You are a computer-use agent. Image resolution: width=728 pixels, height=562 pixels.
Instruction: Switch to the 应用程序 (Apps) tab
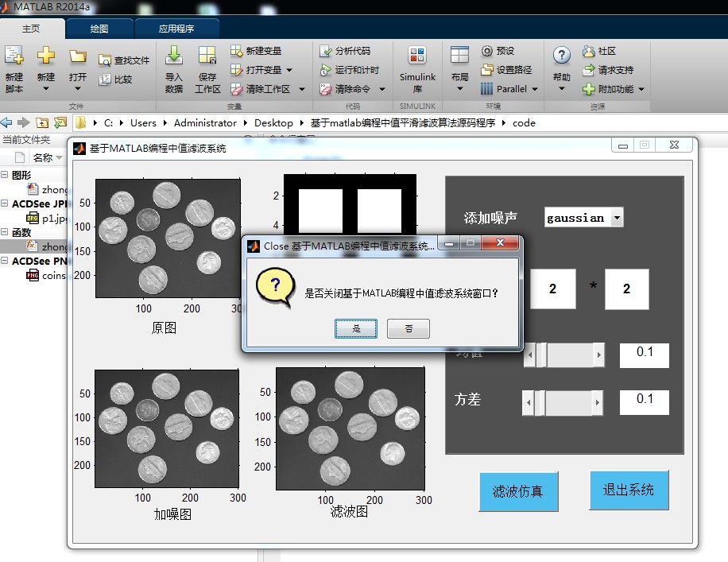tap(176, 29)
